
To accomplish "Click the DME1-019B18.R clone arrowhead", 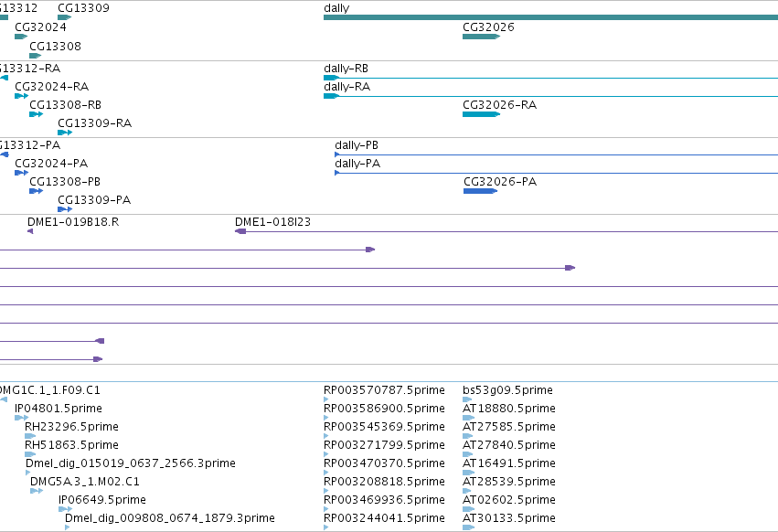I will click(x=30, y=231).
